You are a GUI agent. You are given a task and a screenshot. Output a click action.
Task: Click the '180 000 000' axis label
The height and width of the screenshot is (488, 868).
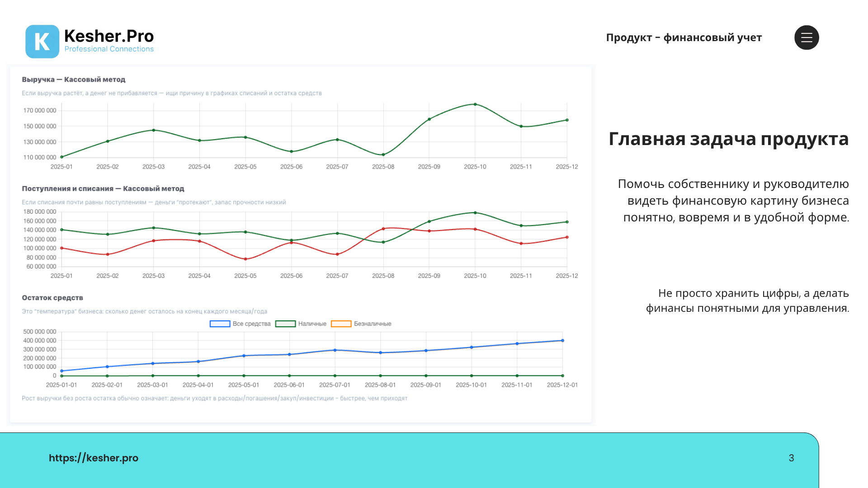40,212
